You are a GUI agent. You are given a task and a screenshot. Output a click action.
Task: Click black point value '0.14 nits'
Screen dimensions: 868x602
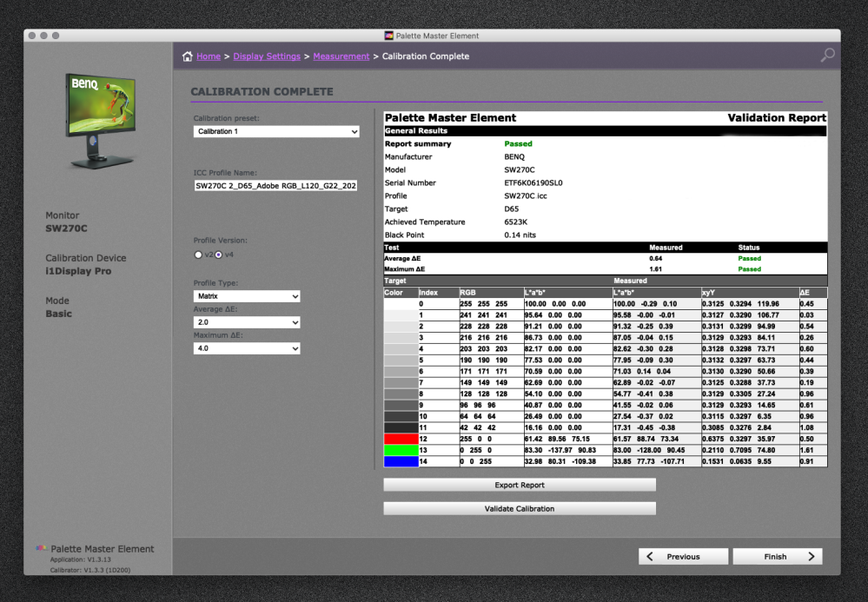pos(520,235)
